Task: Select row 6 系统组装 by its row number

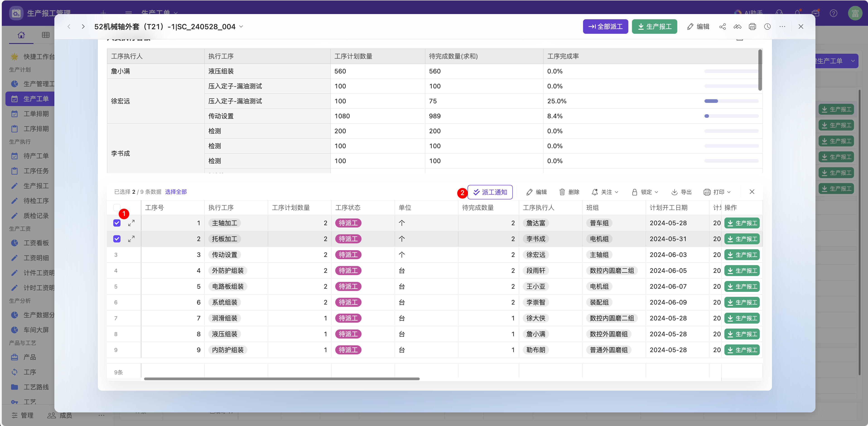Action: 116,302
